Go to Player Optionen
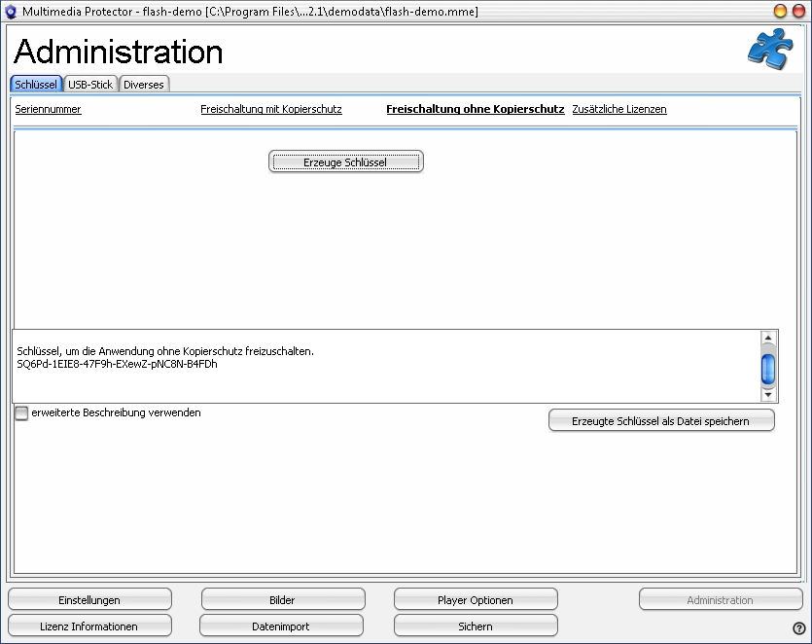812x644 pixels. [476, 600]
